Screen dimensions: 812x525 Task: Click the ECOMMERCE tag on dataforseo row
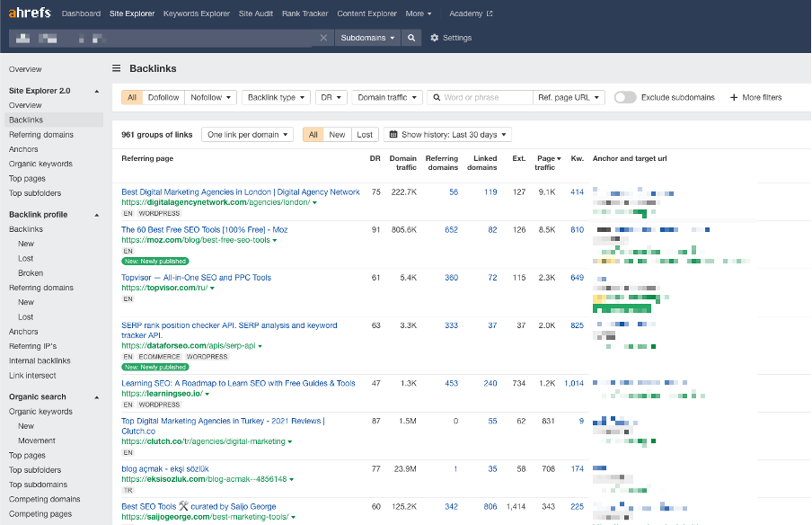(x=160, y=357)
